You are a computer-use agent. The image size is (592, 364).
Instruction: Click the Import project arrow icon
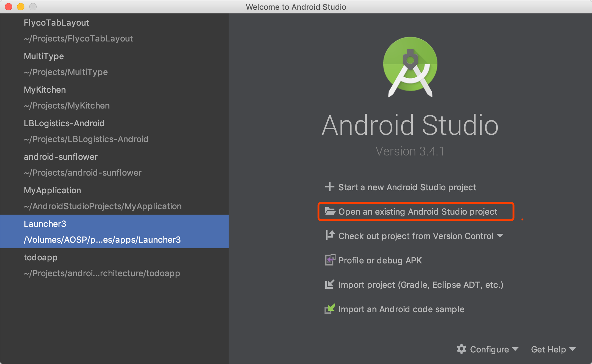(330, 284)
